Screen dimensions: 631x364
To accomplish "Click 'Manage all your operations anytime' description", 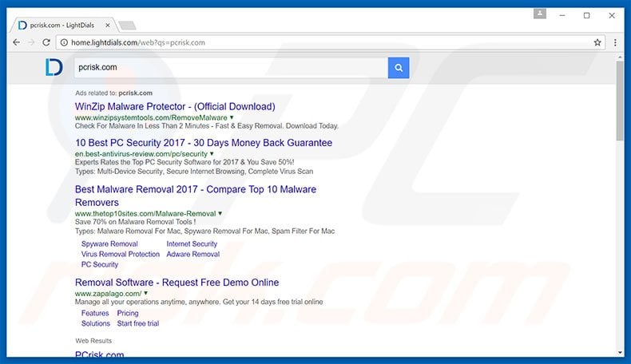I will [199, 302].
